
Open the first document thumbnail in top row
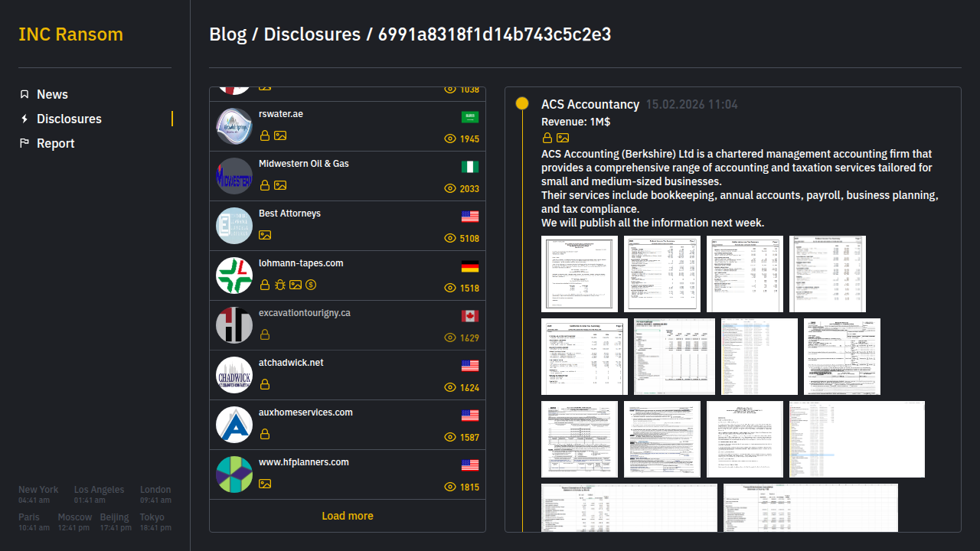(x=580, y=274)
